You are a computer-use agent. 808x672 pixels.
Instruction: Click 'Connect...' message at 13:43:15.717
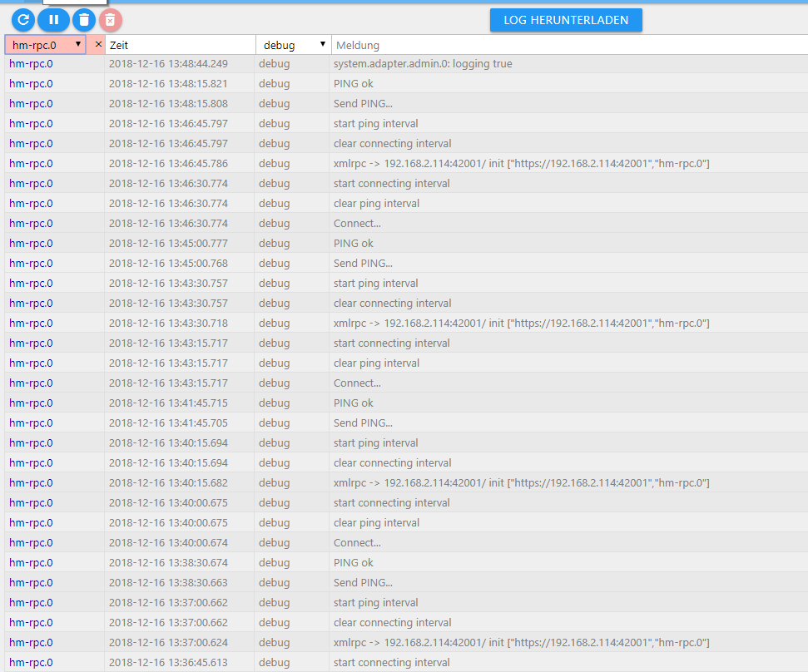click(x=357, y=383)
